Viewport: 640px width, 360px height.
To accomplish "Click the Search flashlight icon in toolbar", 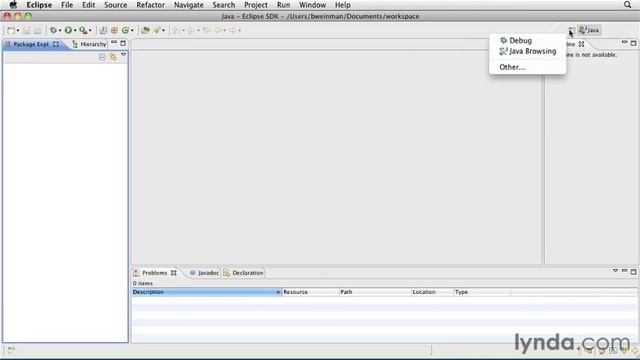I will [157, 30].
